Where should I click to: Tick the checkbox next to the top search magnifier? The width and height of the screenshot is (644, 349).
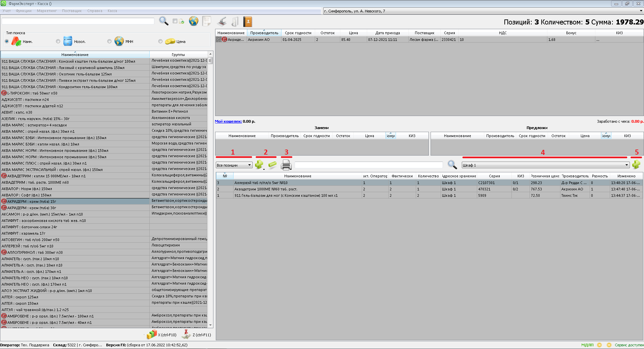175,21
